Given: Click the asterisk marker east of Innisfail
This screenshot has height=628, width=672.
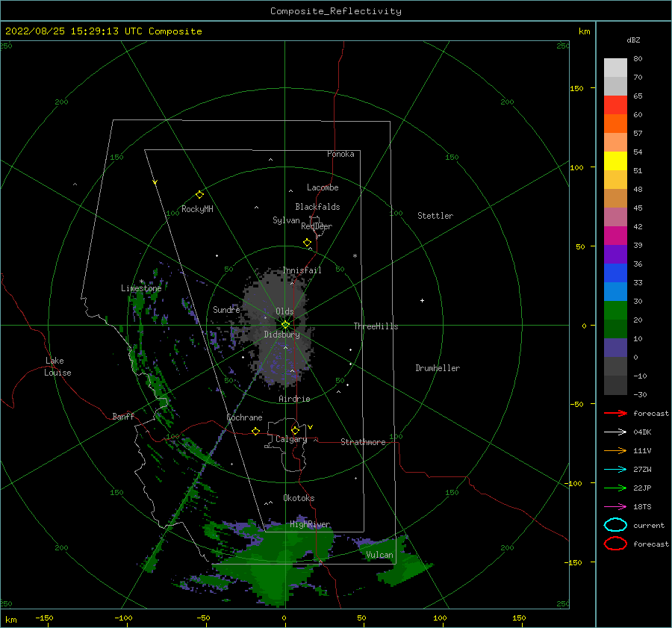Looking at the screenshot, I should click(355, 256).
